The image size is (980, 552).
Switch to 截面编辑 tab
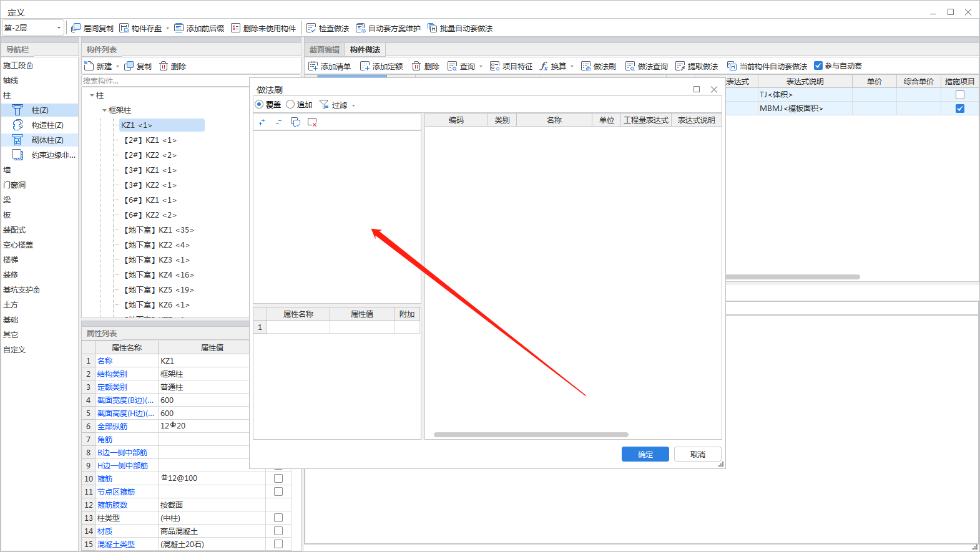[325, 50]
